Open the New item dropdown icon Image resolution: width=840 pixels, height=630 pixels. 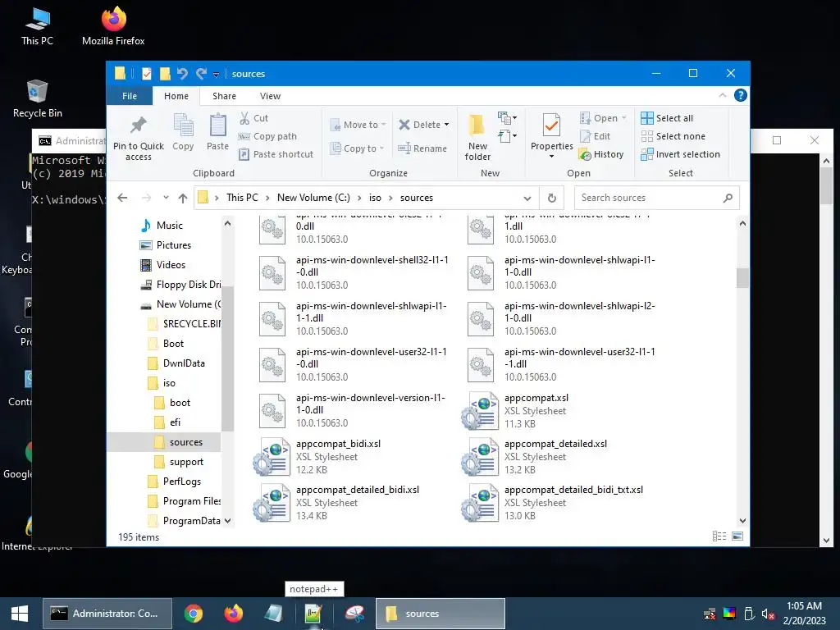507,118
